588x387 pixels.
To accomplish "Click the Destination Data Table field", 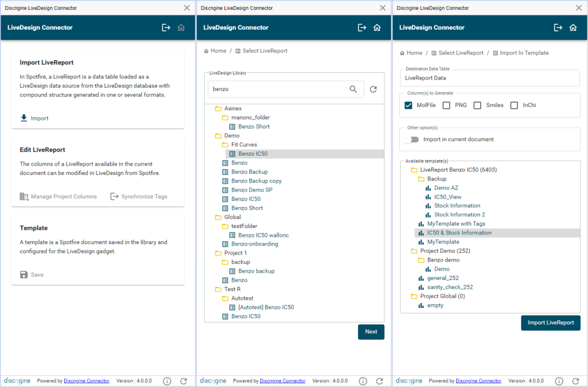I will coord(490,78).
